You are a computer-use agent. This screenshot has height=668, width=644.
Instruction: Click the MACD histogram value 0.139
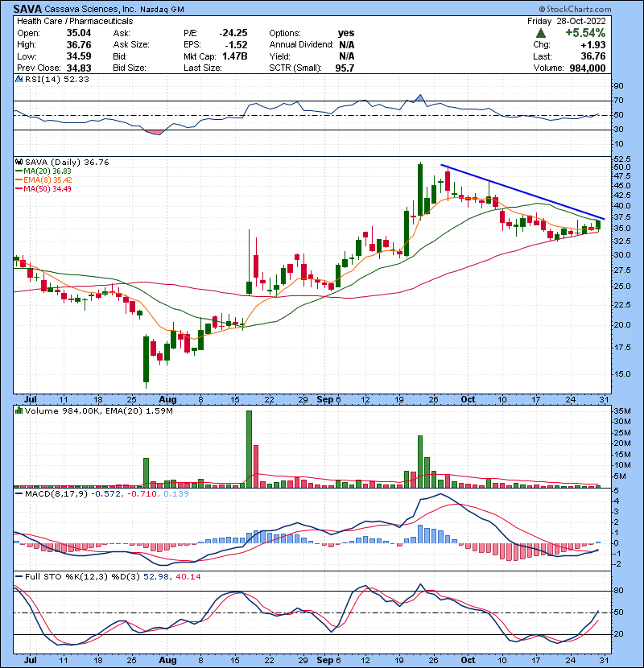tap(176, 494)
